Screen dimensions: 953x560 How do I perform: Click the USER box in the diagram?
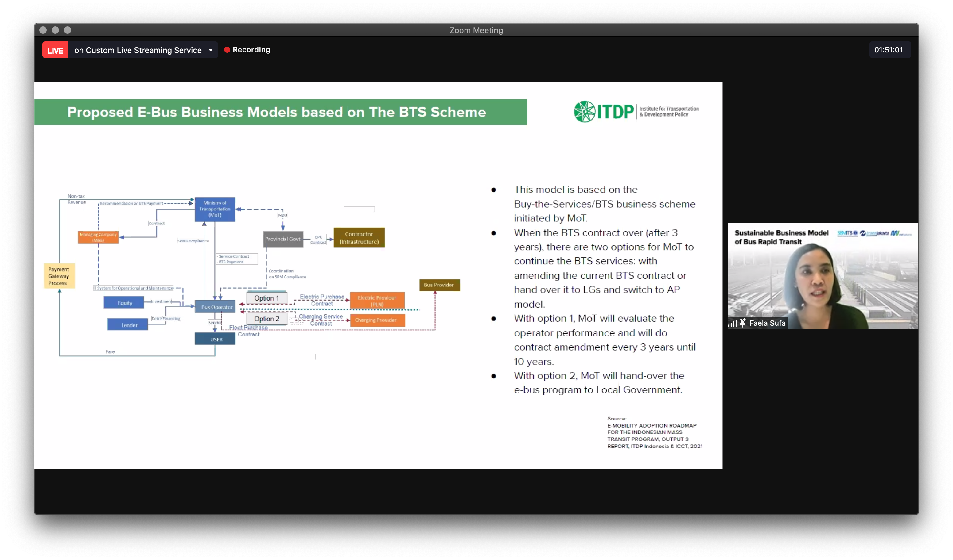(x=215, y=339)
